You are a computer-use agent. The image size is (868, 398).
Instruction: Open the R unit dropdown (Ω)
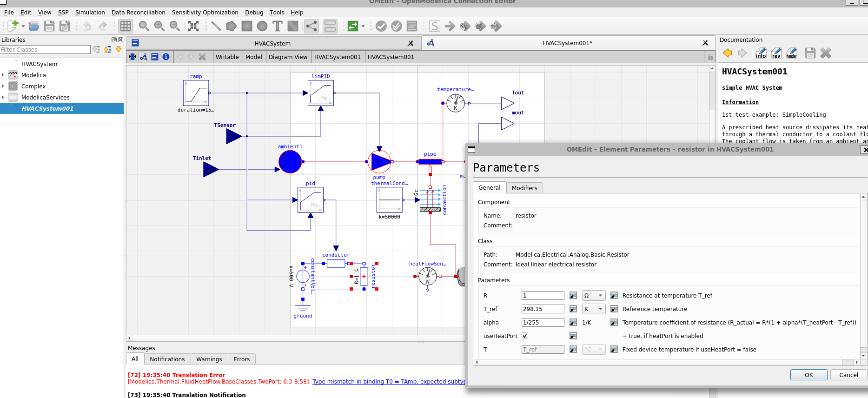pyautogui.click(x=594, y=296)
